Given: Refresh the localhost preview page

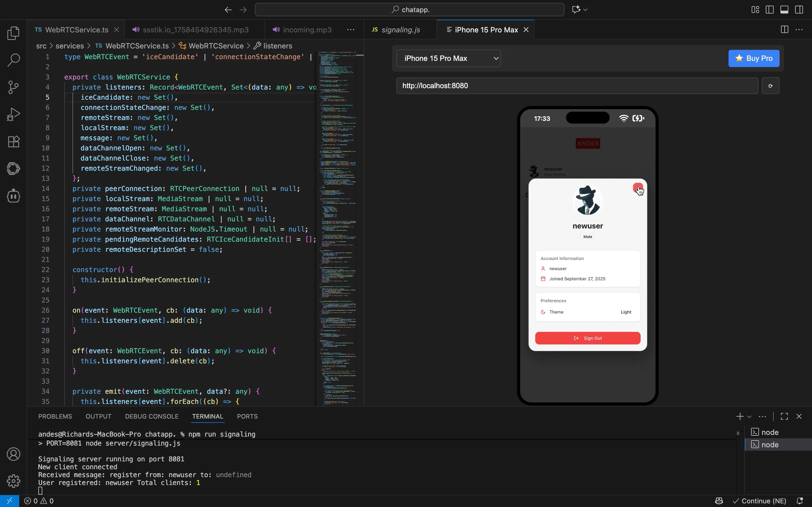Looking at the screenshot, I should (771, 86).
